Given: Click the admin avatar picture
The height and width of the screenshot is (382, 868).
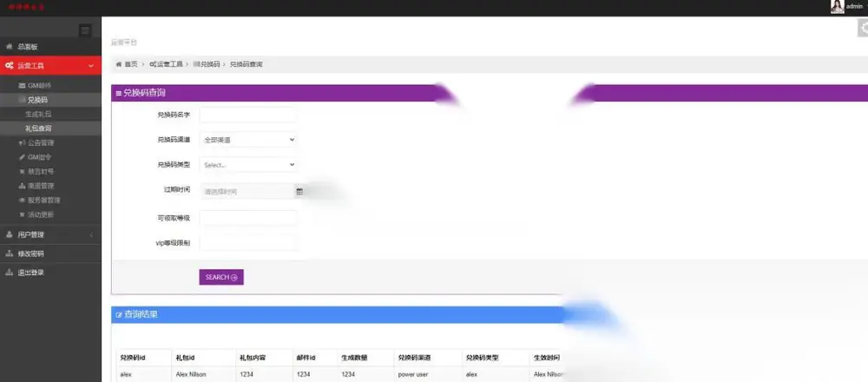Looking at the screenshot, I should (x=838, y=7).
